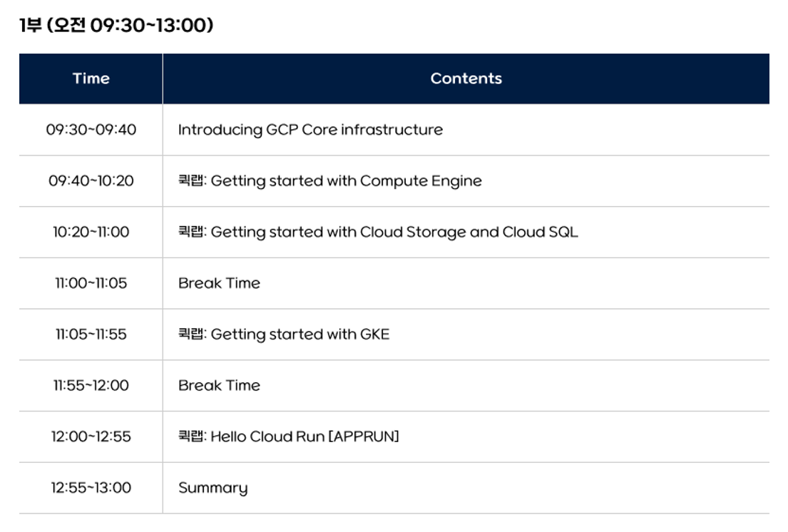Select Break Time in the 11:55~12:00 row
788x532 pixels.
pos(219,386)
